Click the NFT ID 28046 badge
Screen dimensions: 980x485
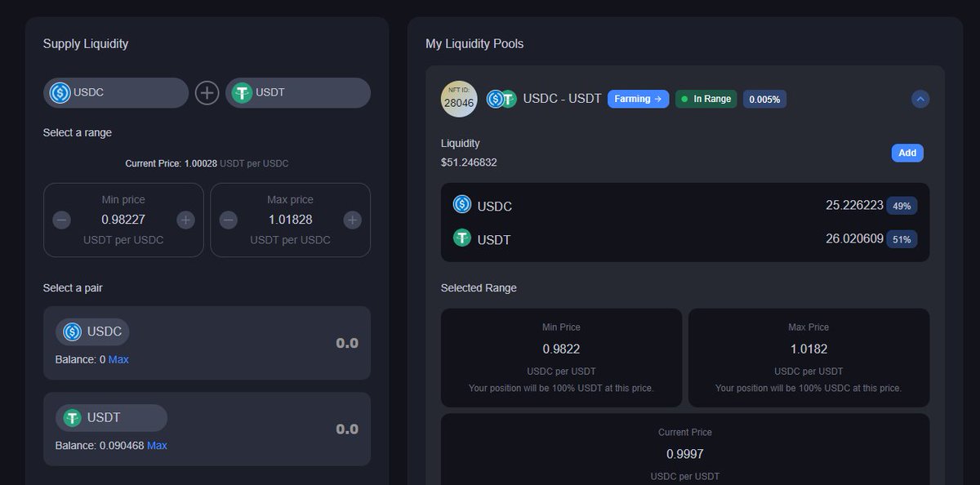click(458, 100)
